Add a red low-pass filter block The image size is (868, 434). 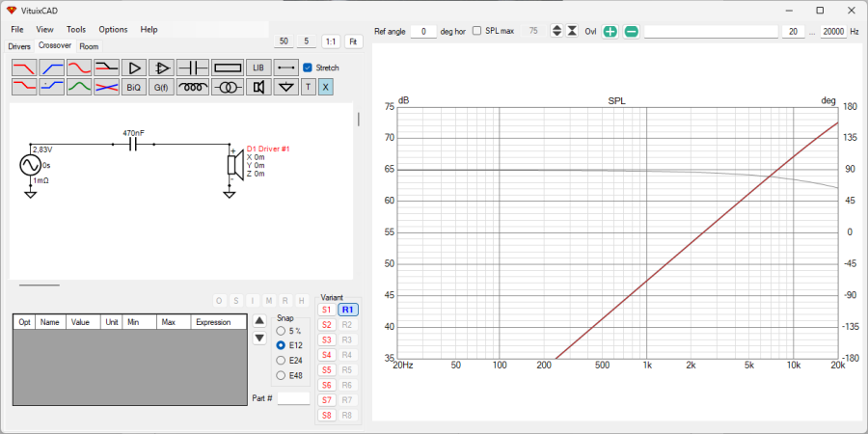pyautogui.click(x=24, y=68)
